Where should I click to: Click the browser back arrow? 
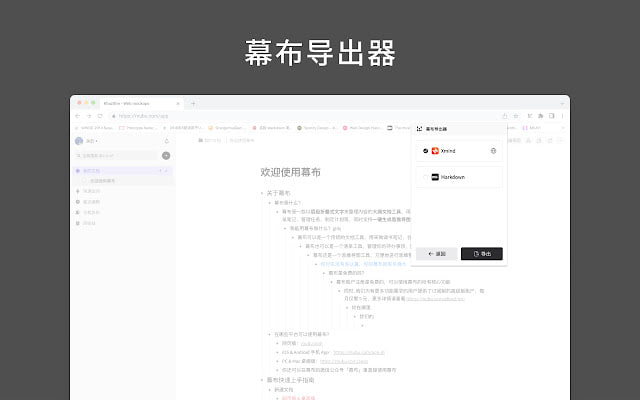(79, 115)
